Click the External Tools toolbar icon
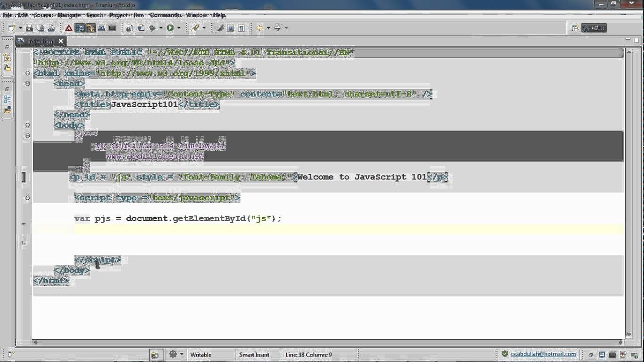Viewport: 644px width, 362px height. point(195,28)
